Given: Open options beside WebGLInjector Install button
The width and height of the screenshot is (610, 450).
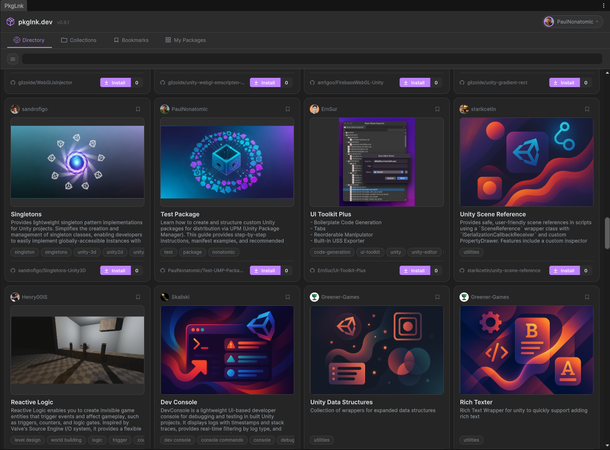Looking at the screenshot, I should coord(137,82).
